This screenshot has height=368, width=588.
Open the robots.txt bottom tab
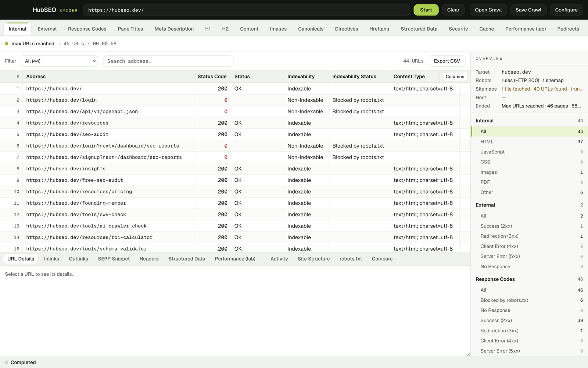tap(351, 259)
